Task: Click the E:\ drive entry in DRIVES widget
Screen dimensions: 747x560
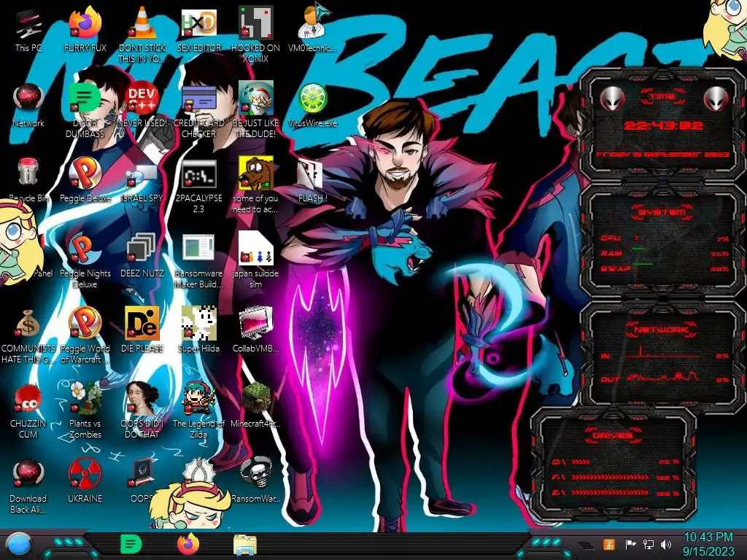Action: click(616, 494)
